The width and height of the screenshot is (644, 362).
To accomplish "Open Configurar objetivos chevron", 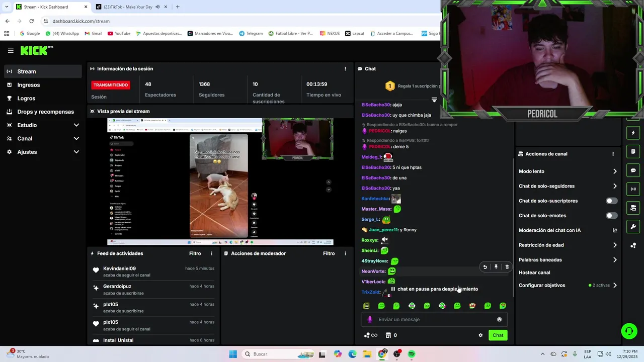I will (x=615, y=285).
